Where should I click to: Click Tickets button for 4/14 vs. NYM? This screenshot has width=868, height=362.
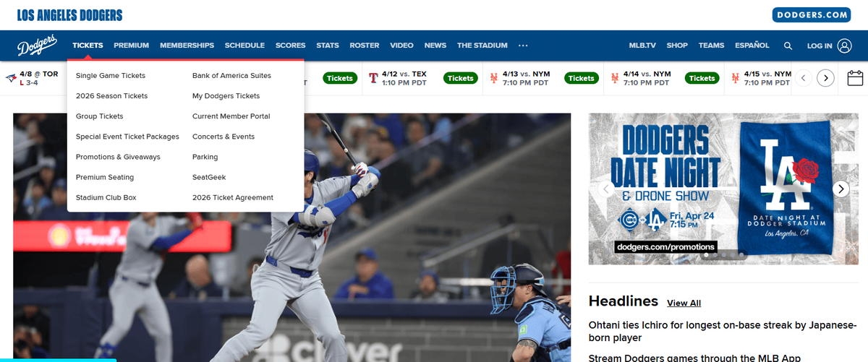[702, 78]
